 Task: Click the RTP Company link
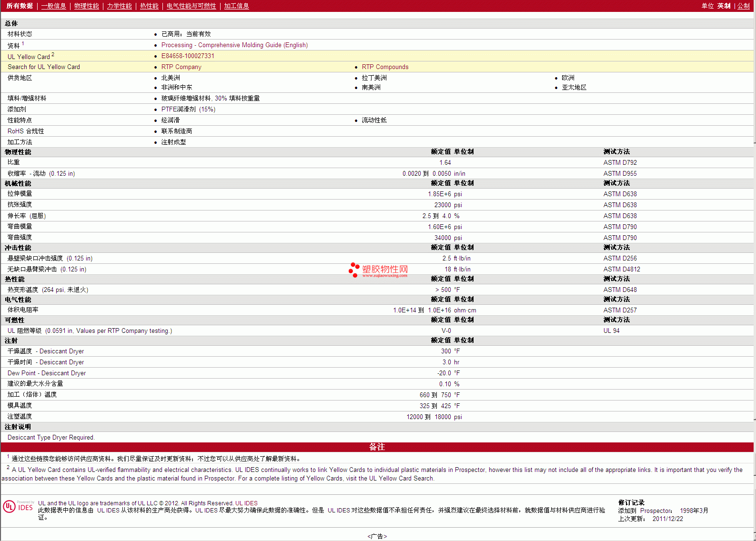click(x=181, y=67)
